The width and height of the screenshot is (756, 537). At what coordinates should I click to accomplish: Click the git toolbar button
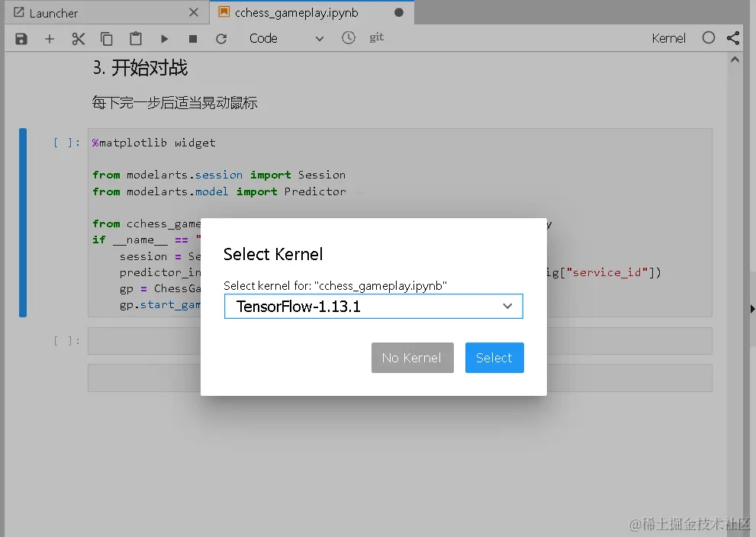coord(377,37)
